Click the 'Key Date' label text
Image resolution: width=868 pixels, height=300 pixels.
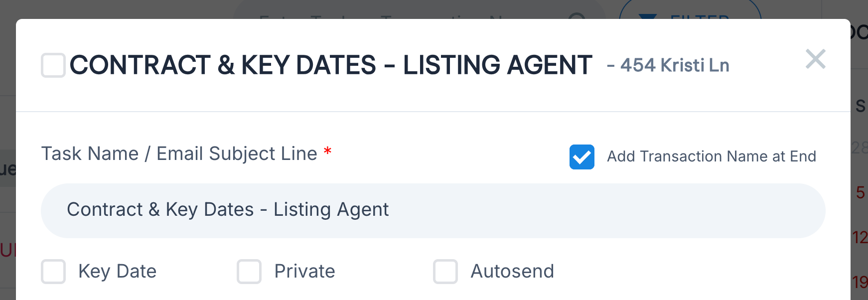click(117, 272)
